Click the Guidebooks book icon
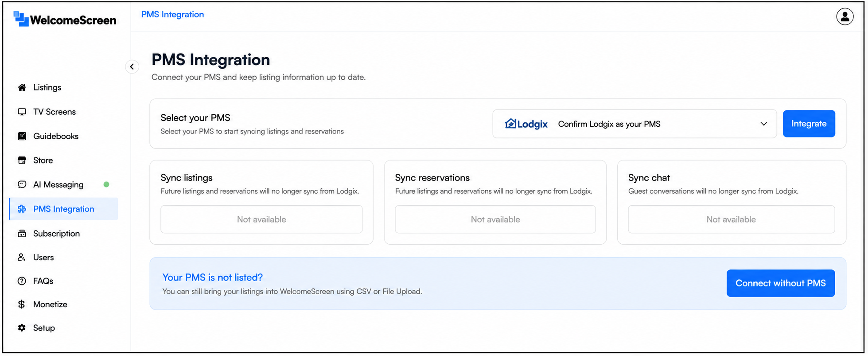 (x=22, y=136)
